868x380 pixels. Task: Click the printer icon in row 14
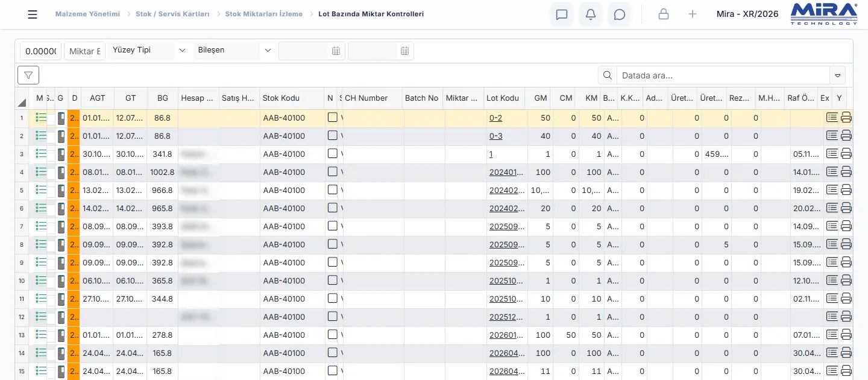[846, 353]
